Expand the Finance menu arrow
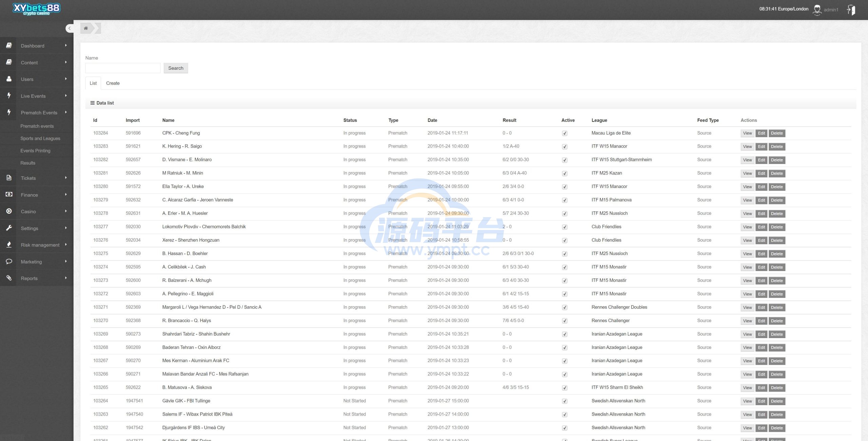This screenshot has width=868, height=441. point(66,194)
